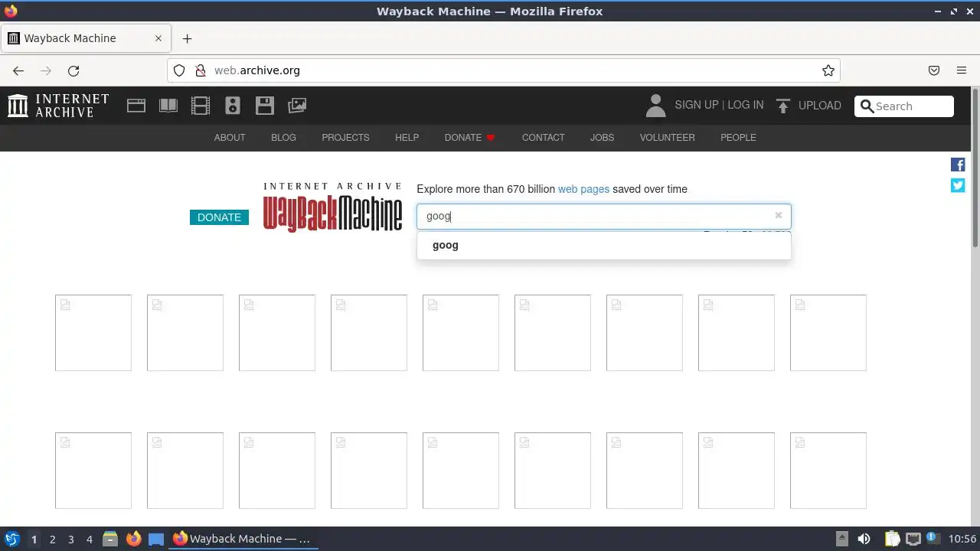This screenshot has width=980, height=551.
Task: Open the Audio speaker icon
Action: 233,106
